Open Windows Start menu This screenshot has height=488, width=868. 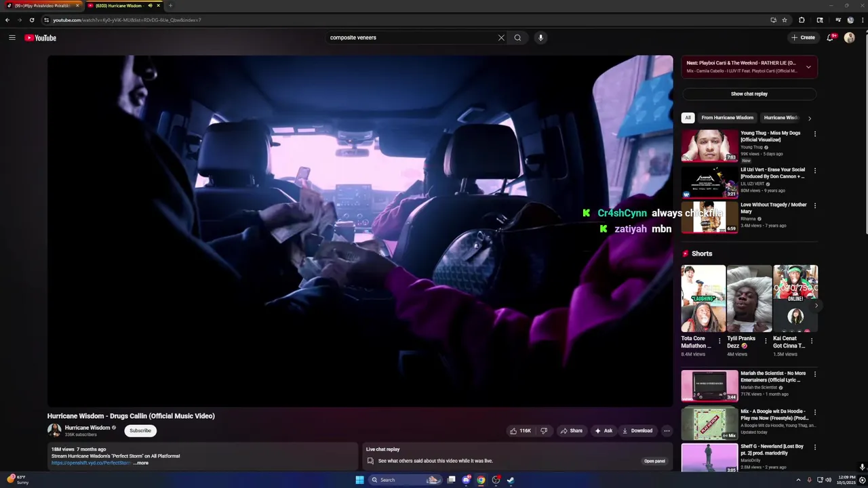tap(359, 480)
